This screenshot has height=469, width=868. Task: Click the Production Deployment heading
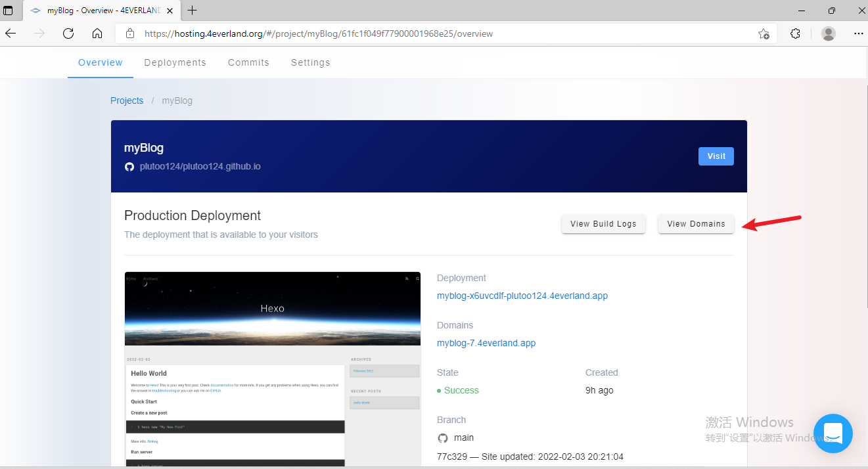tap(193, 215)
